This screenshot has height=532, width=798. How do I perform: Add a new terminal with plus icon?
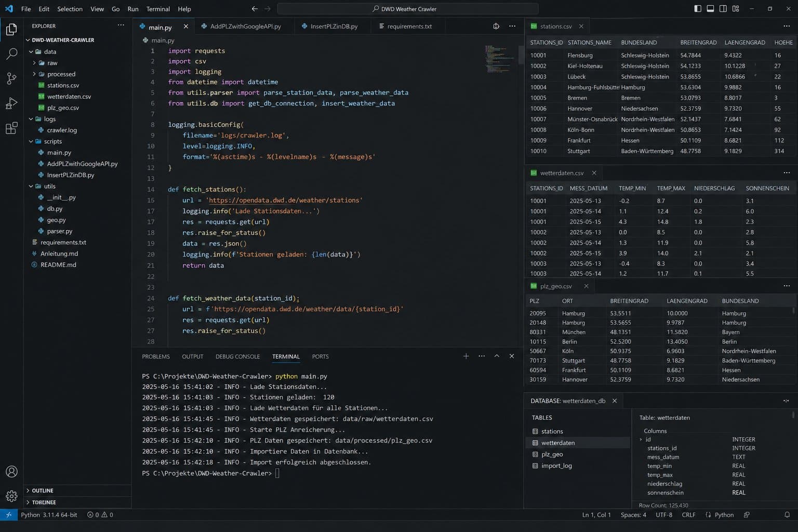coord(466,356)
